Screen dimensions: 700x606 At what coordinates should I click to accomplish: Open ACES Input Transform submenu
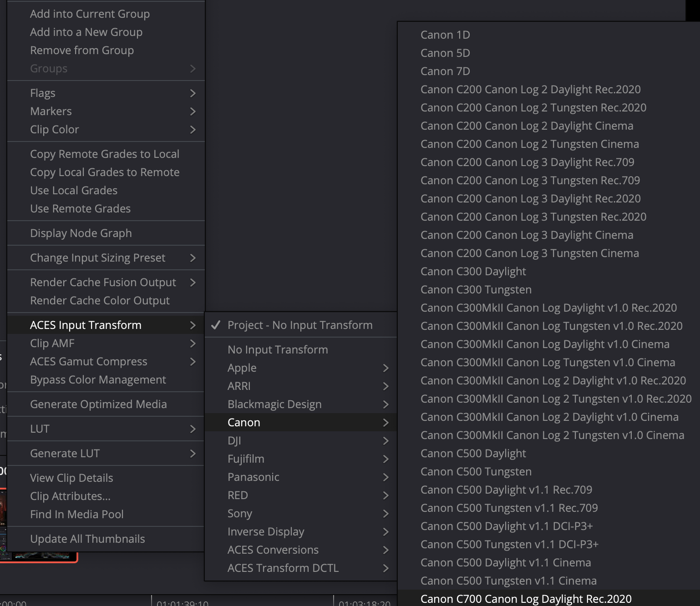coord(106,325)
